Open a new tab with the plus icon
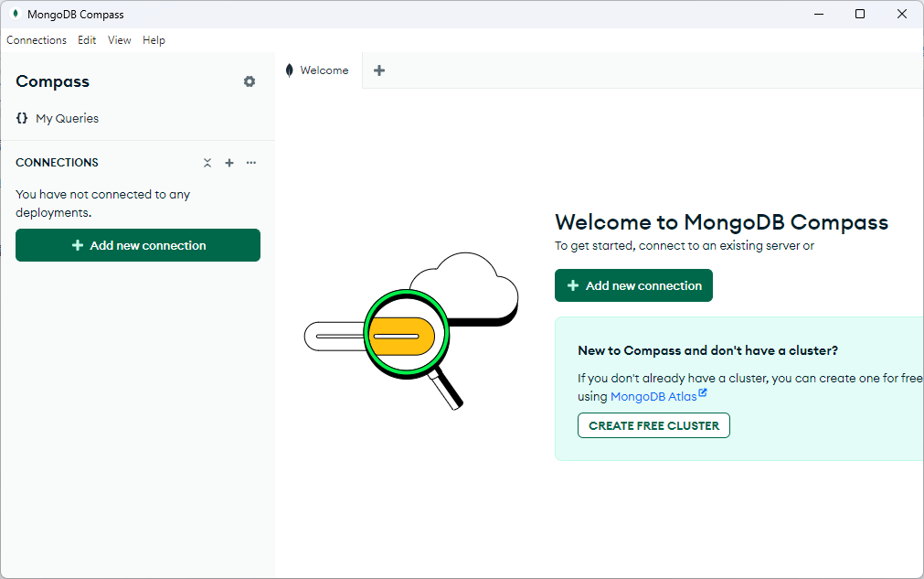 (x=378, y=70)
